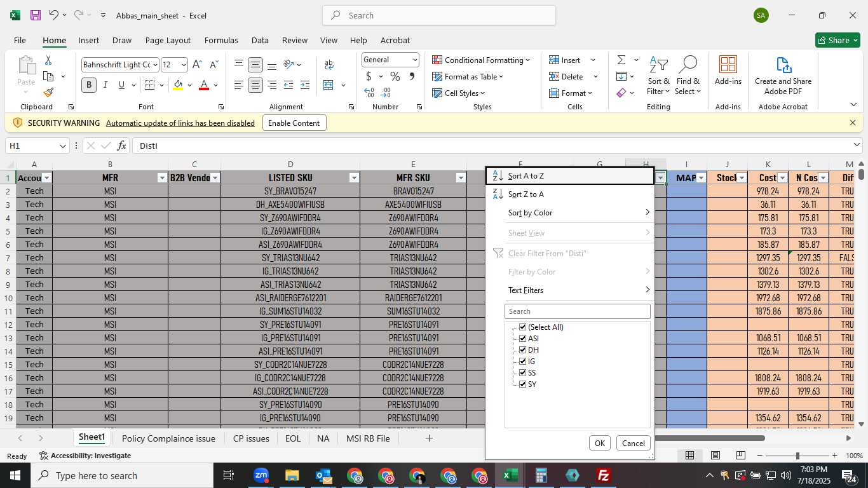
Task: Open Find & Select menu
Action: tap(688, 76)
